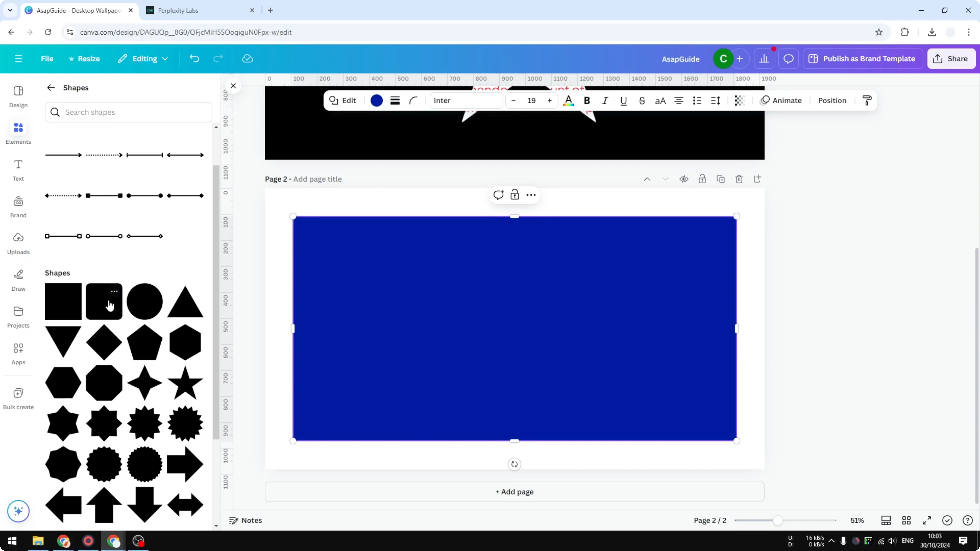Screen dimensions: 980x551
Task: Toggle strikethrough formatting
Action: [642, 100]
